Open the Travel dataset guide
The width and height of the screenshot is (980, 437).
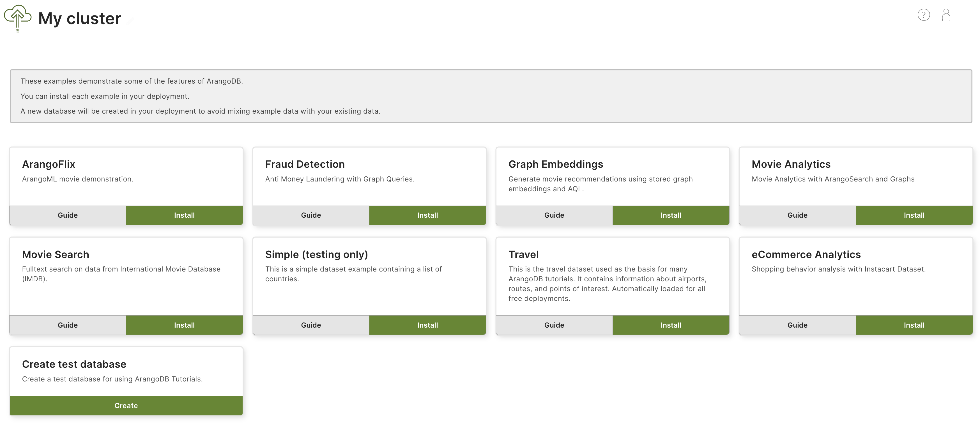pos(554,325)
